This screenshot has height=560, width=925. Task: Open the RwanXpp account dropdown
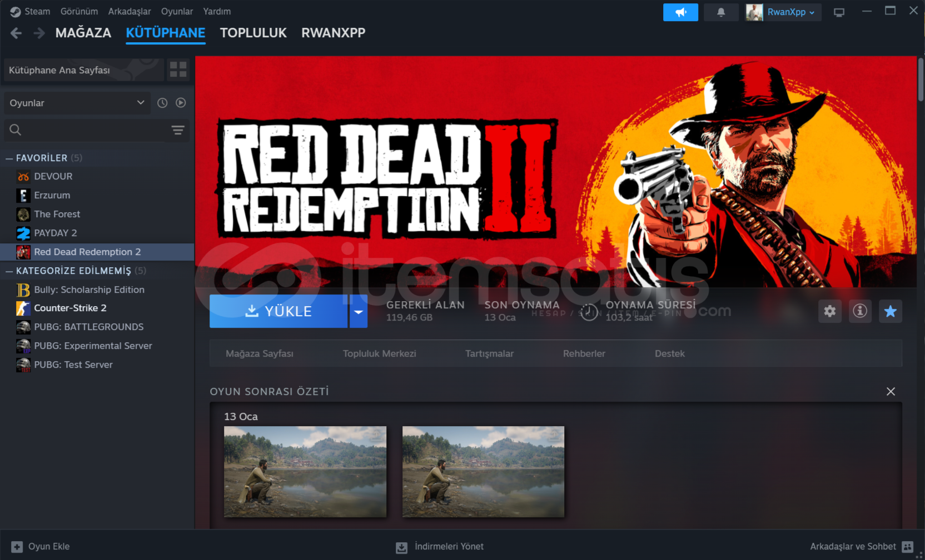tap(783, 12)
